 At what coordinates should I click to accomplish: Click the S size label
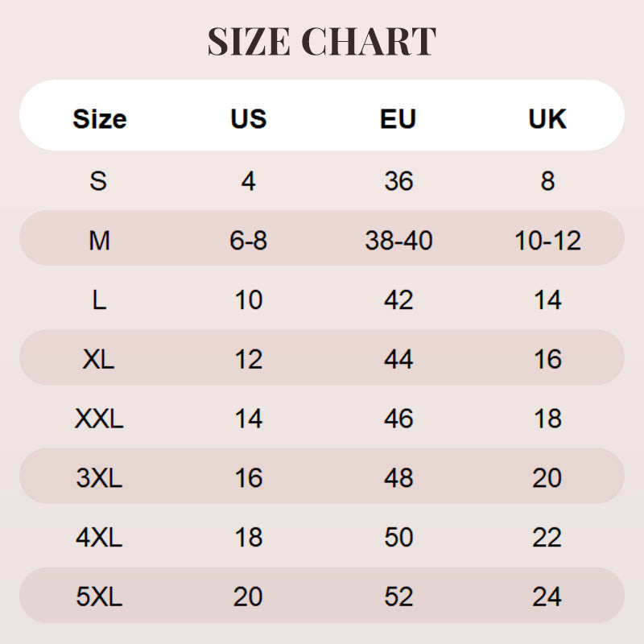[x=98, y=180]
